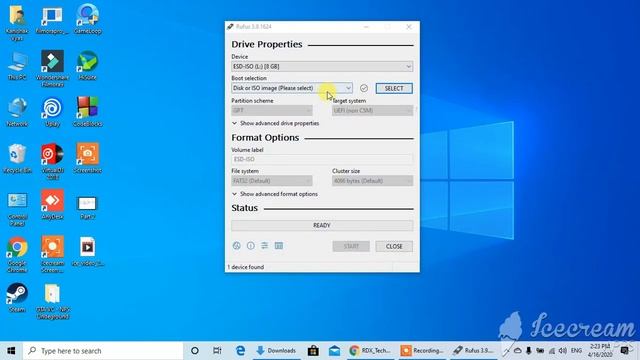
Task: Open the Rufus About info icon
Action: (x=251, y=246)
